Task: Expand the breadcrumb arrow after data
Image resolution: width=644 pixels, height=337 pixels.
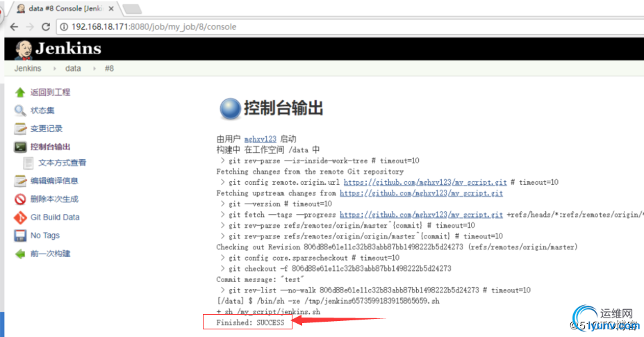Action: (x=94, y=69)
